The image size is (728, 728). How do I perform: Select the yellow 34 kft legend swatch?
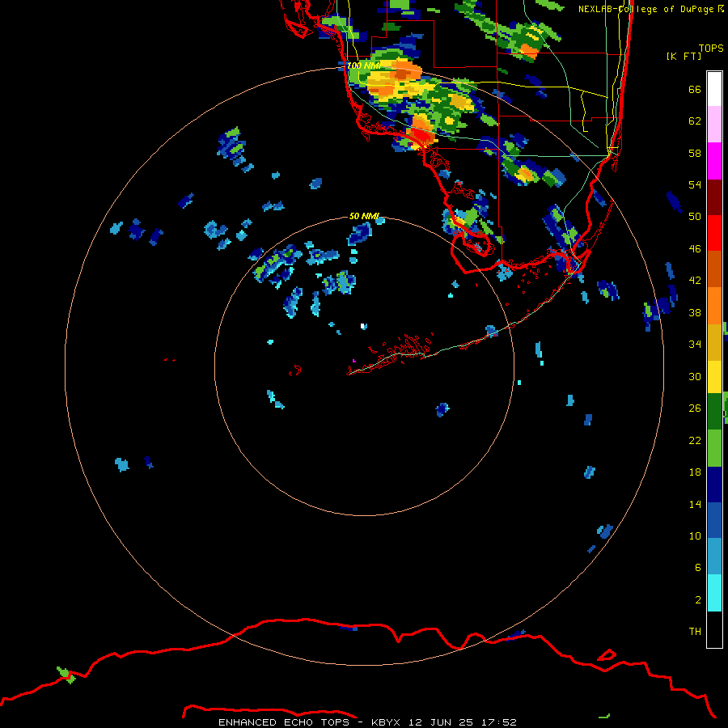(714, 377)
